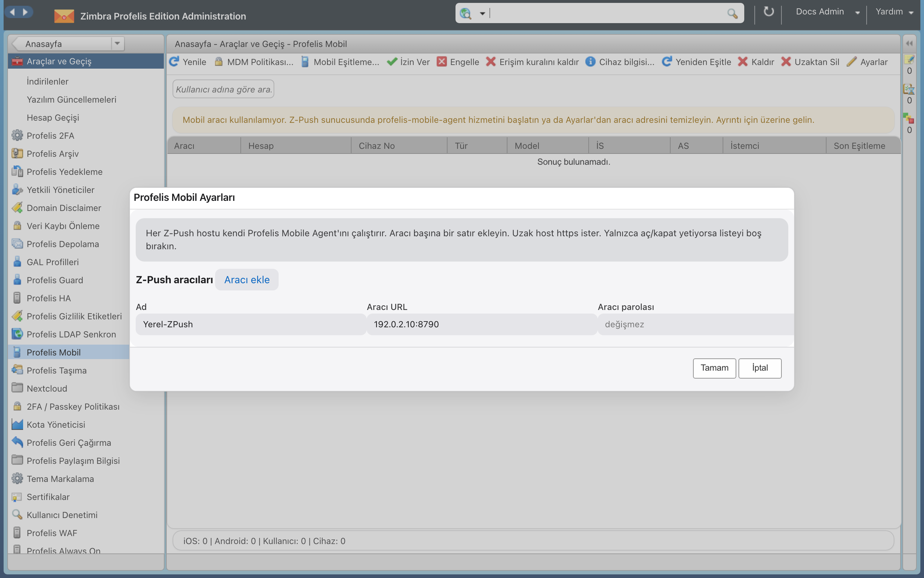Viewport: 924px width, 578px height.
Task: Click the Kullanıcı adına göre ara box
Action: tap(223, 89)
